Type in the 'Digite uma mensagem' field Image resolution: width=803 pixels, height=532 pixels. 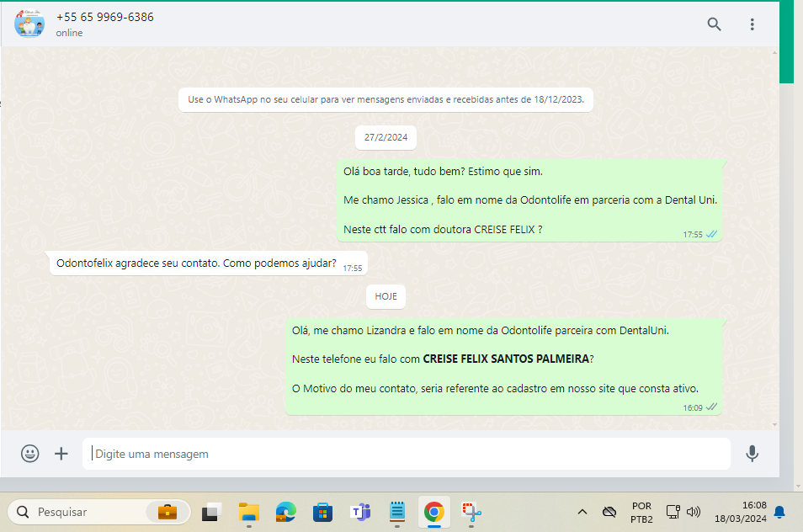[406, 454]
